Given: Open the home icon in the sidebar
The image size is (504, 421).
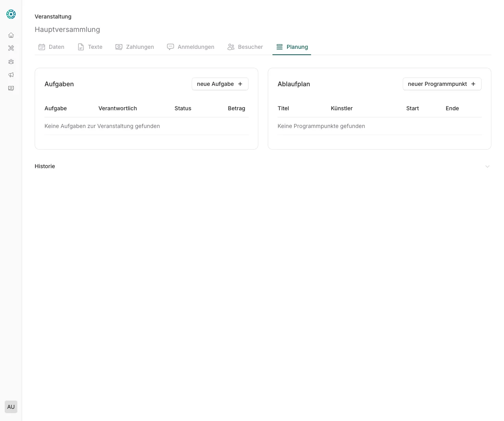Looking at the screenshot, I should click(11, 35).
